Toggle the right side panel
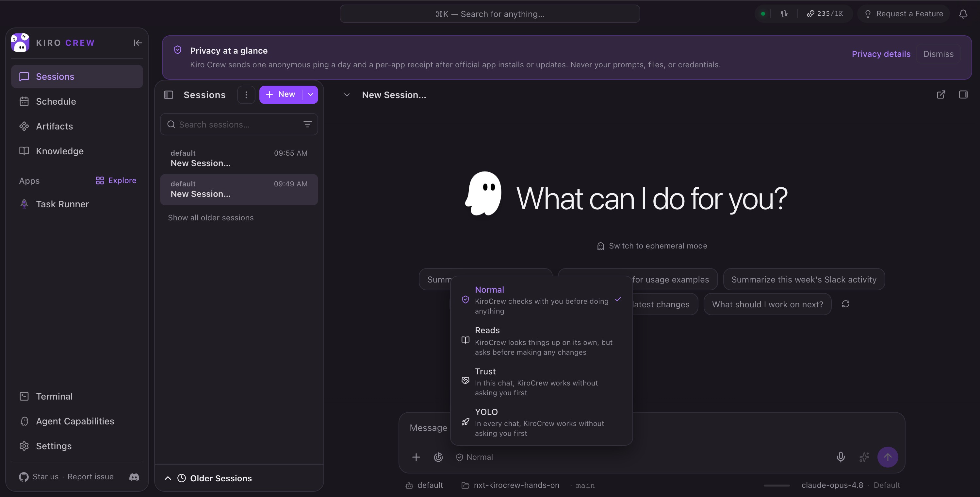This screenshot has width=980, height=497. (x=963, y=94)
